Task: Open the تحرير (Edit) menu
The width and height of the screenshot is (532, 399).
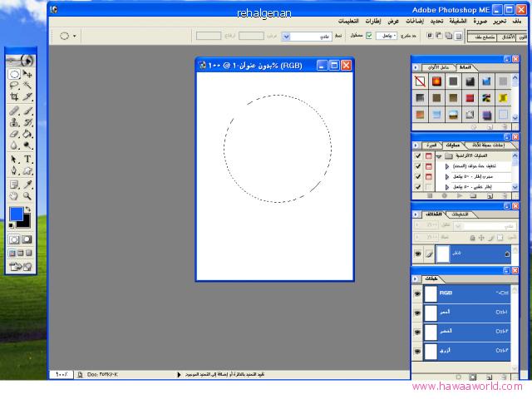Action: click(x=497, y=21)
